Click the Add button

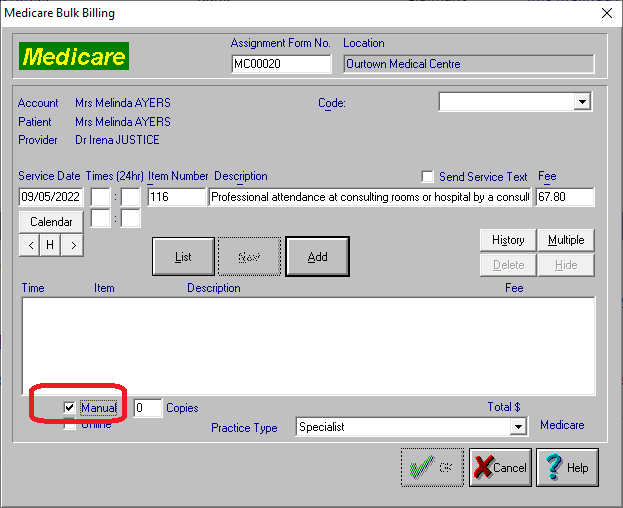coord(317,257)
